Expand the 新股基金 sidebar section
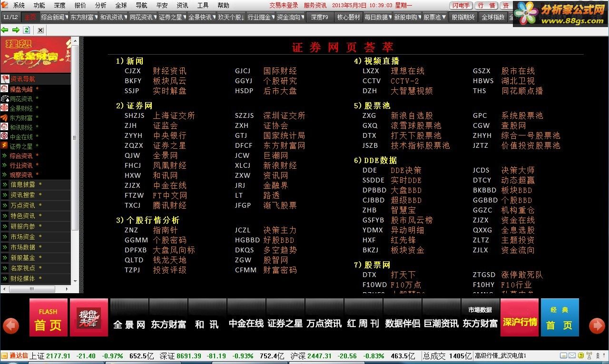The image size is (609, 364). [x=35, y=258]
